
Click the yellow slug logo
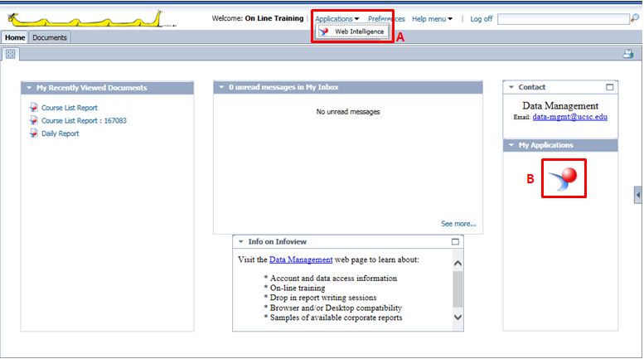[x=87, y=20]
